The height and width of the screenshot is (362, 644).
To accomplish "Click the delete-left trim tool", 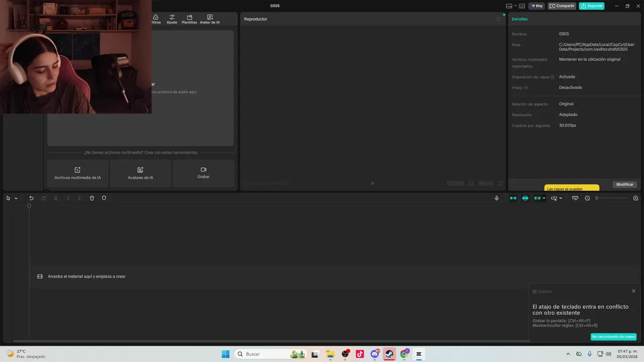I will point(68,198).
